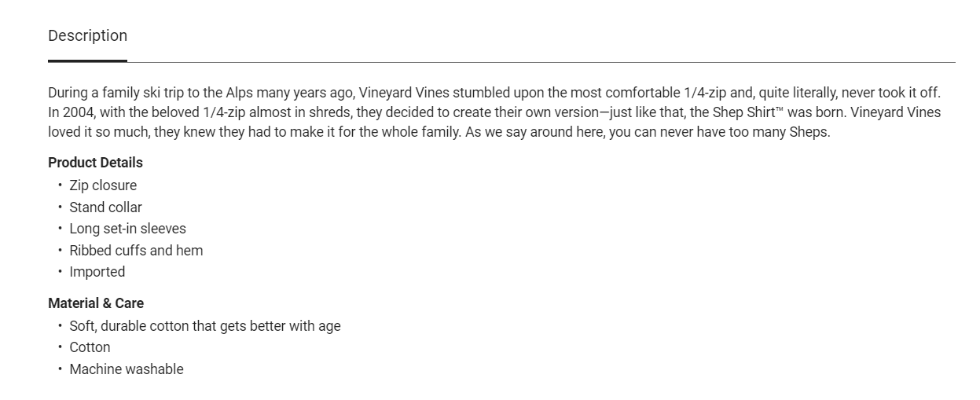Viewport: 980px width, 400px height.
Task: Click the Imported bullet item
Action: (97, 272)
